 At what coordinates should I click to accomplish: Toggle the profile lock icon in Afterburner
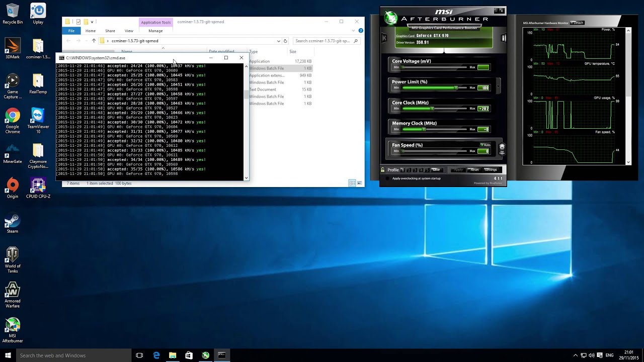pos(383,170)
